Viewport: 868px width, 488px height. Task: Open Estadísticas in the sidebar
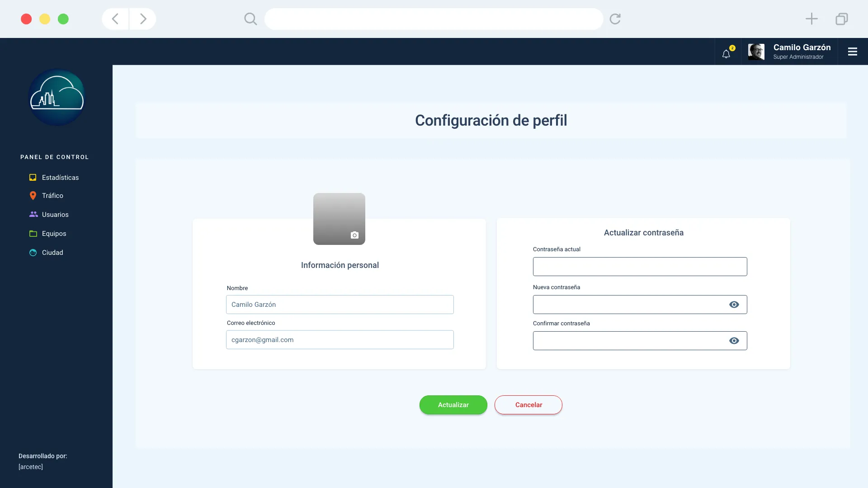[60, 178]
